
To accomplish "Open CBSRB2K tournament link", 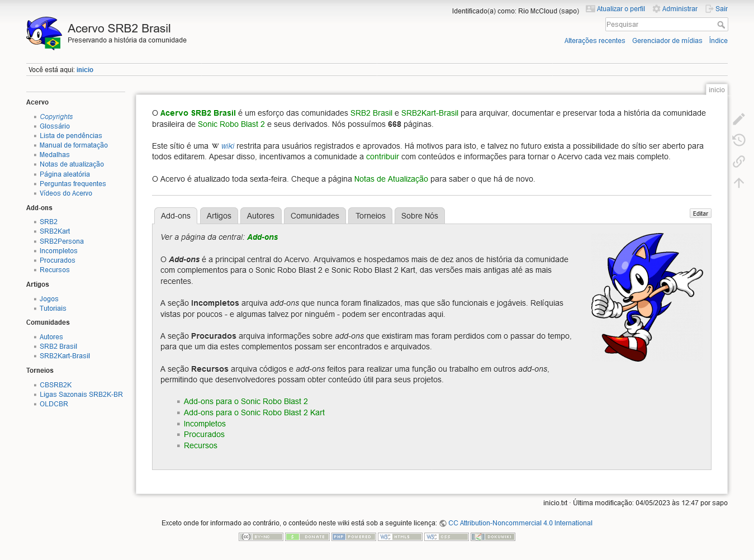I will click(x=56, y=385).
